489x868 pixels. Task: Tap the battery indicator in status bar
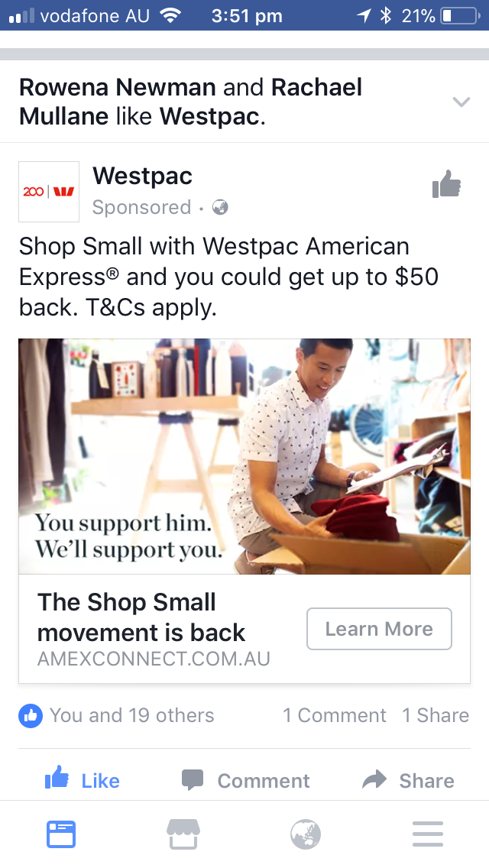[460, 16]
